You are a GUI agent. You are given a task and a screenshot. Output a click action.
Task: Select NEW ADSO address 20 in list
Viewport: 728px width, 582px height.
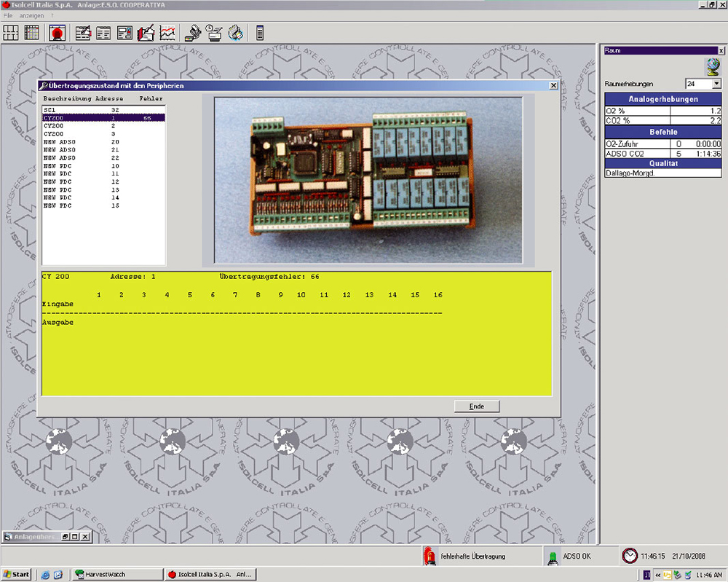pos(80,142)
